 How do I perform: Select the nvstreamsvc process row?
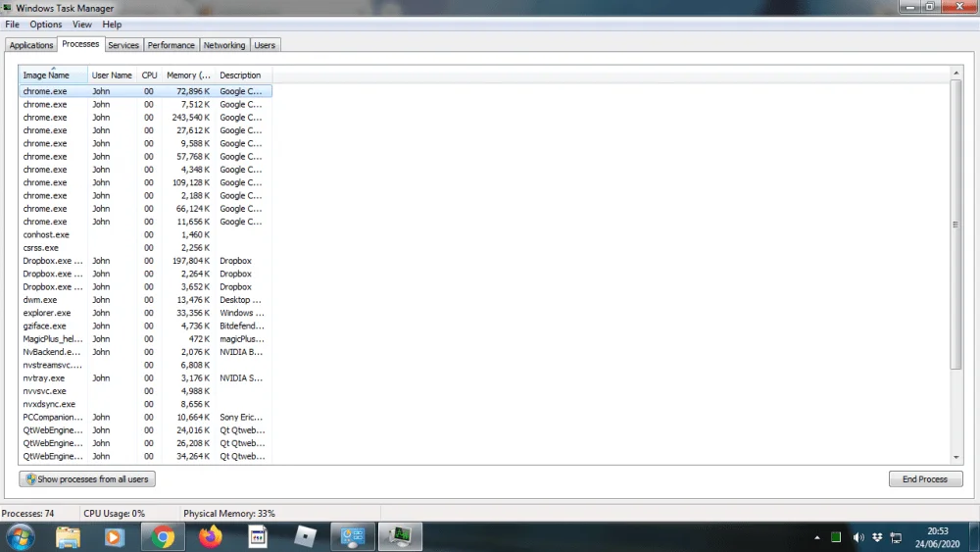point(145,365)
